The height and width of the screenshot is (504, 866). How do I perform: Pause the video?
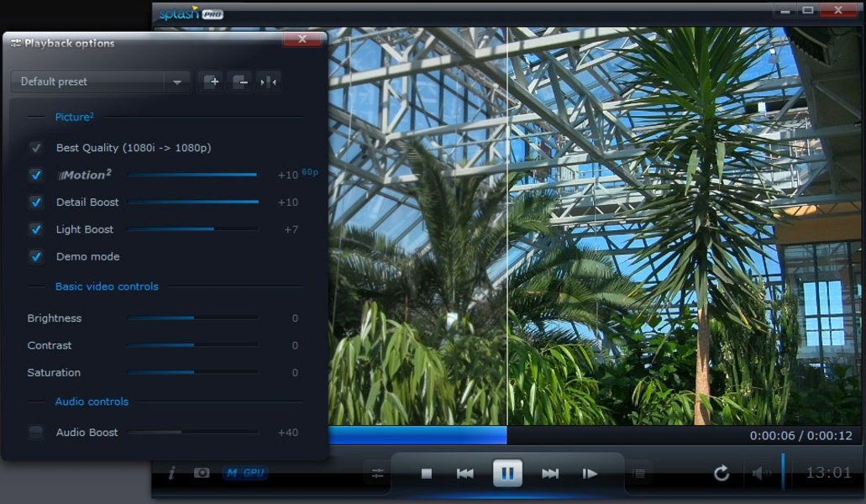[507, 474]
